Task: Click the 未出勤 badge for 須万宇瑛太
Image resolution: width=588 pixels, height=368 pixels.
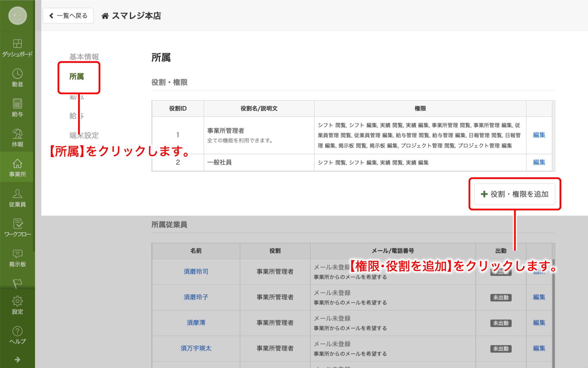Action: pyautogui.click(x=501, y=349)
